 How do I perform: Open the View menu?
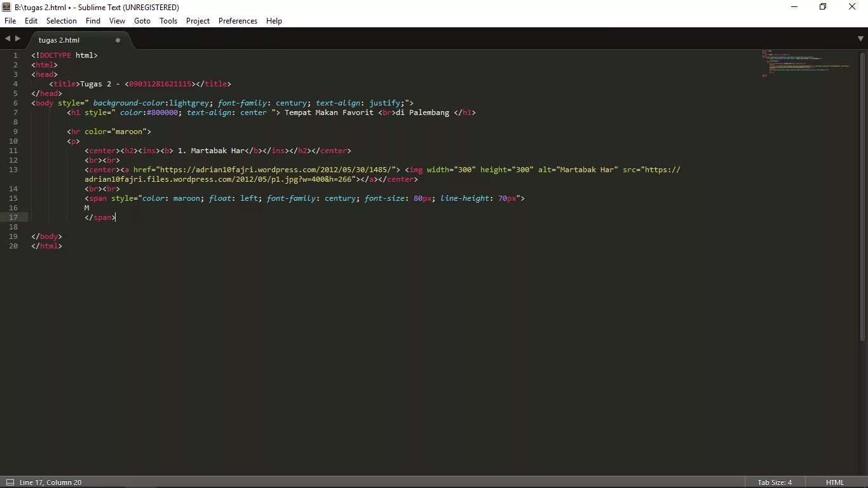117,21
